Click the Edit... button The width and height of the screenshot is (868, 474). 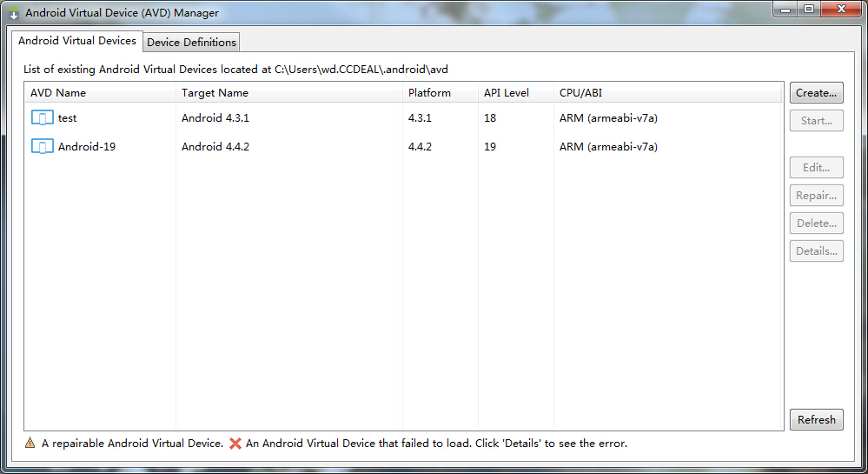(x=817, y=168)
